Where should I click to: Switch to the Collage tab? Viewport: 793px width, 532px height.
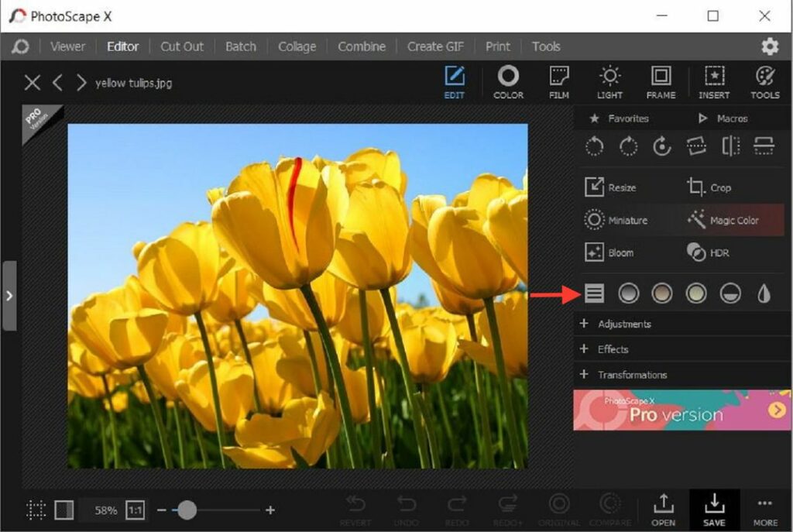(x=297, y=46)
